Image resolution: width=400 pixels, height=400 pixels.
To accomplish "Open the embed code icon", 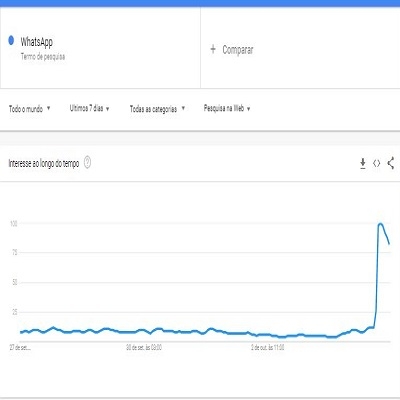I will tap(377, 163).
